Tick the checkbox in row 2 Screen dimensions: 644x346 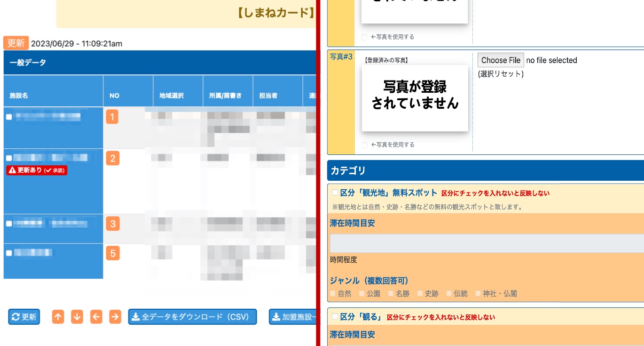click(x=9, y=159)
